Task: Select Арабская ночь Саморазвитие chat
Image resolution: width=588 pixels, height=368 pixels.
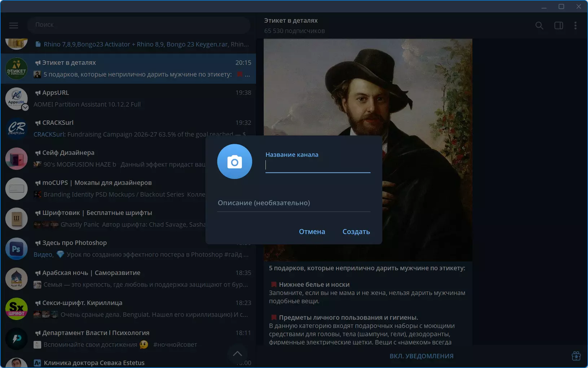Action: click(128, 279)
